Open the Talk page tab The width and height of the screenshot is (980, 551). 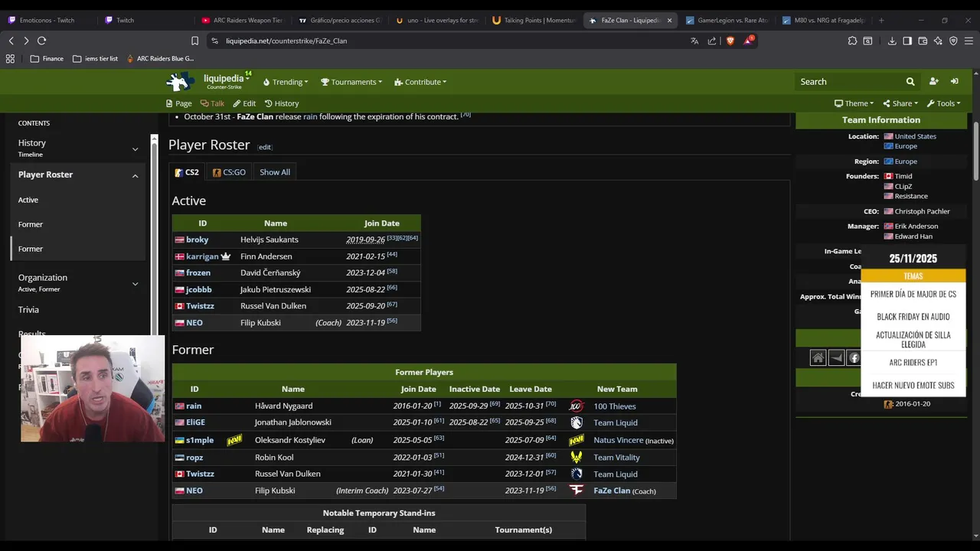click(x=212, y=103)
